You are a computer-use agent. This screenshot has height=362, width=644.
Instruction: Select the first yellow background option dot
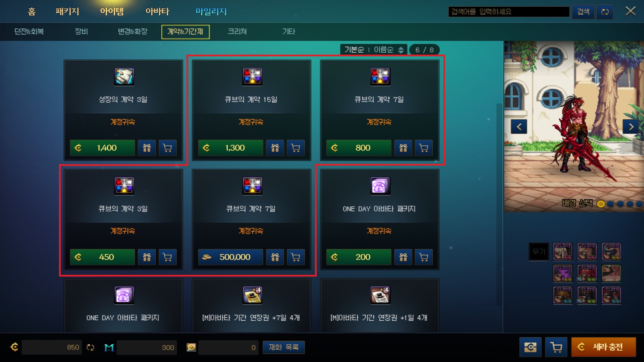(x=601, y=204)
